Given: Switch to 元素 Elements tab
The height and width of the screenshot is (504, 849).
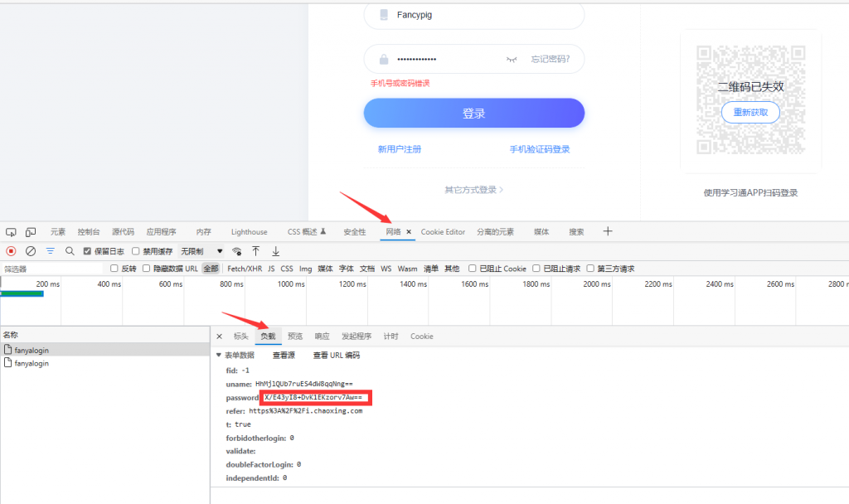Looking at the screenshot, I should click(58, 232).
